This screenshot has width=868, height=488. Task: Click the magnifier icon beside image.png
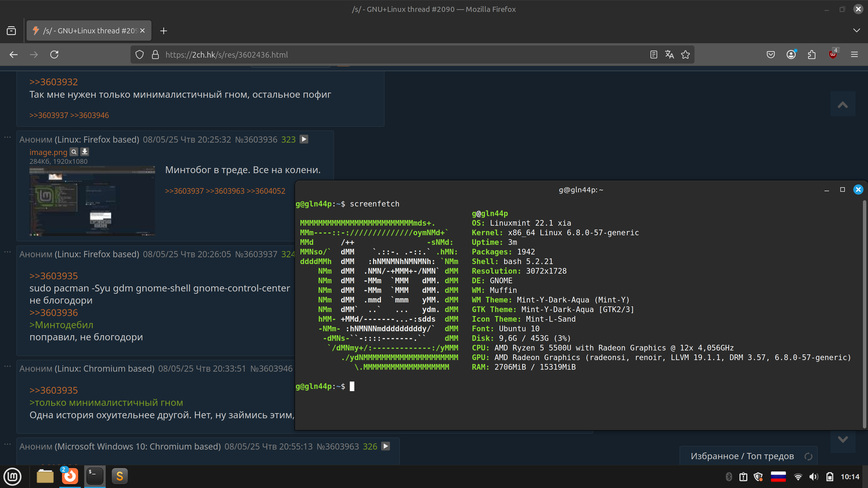point(74,152)
